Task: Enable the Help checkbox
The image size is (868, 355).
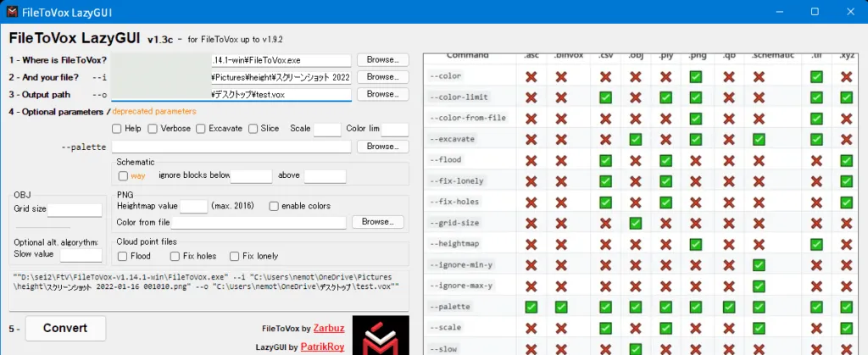Action: (117, 129)
